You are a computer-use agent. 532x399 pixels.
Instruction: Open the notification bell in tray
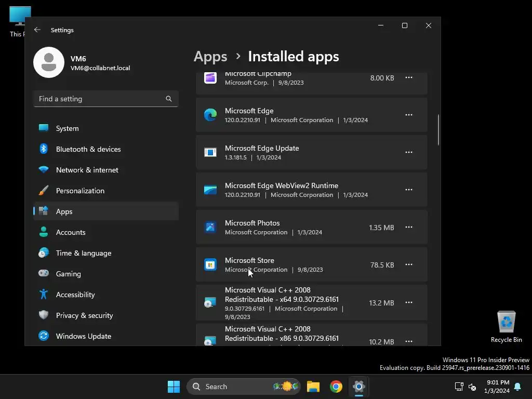518,387
